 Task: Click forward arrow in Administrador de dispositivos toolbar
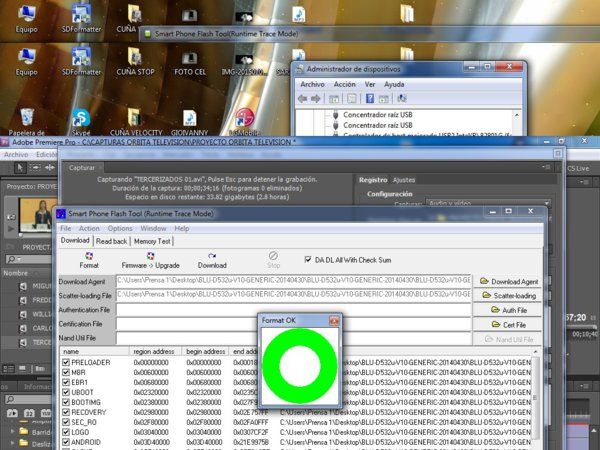pyautogui.click(x=316, y=99)
